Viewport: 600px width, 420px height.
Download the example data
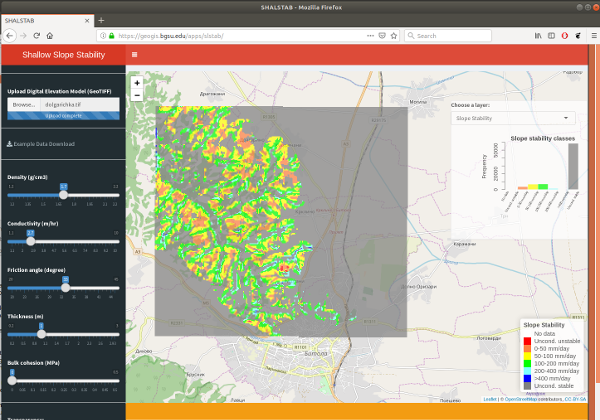click(42, 144)
